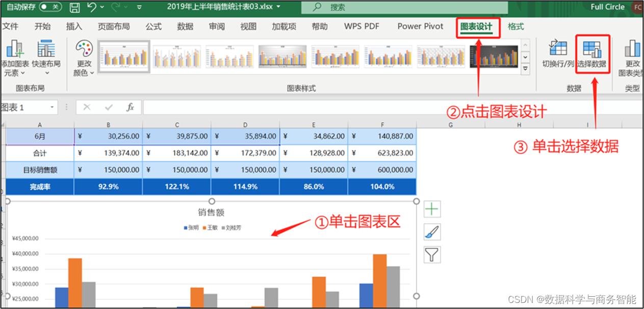Select column D header

click(x=245, y=125)
